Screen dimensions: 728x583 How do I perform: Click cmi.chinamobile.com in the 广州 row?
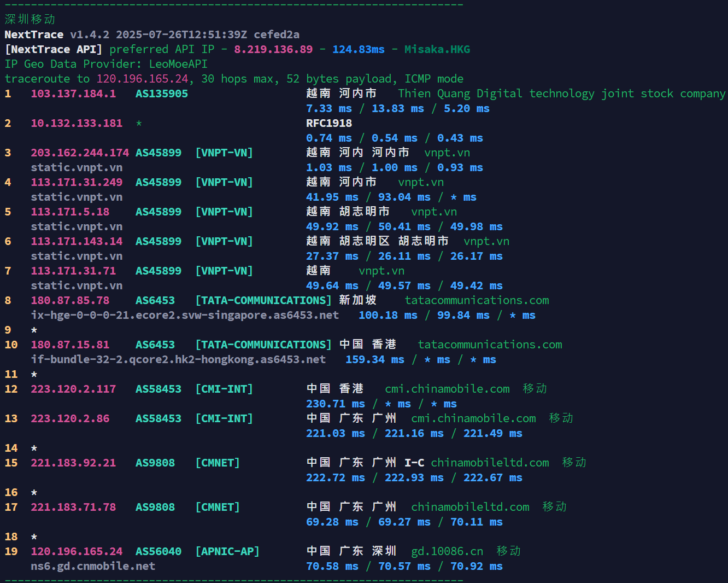473,418
